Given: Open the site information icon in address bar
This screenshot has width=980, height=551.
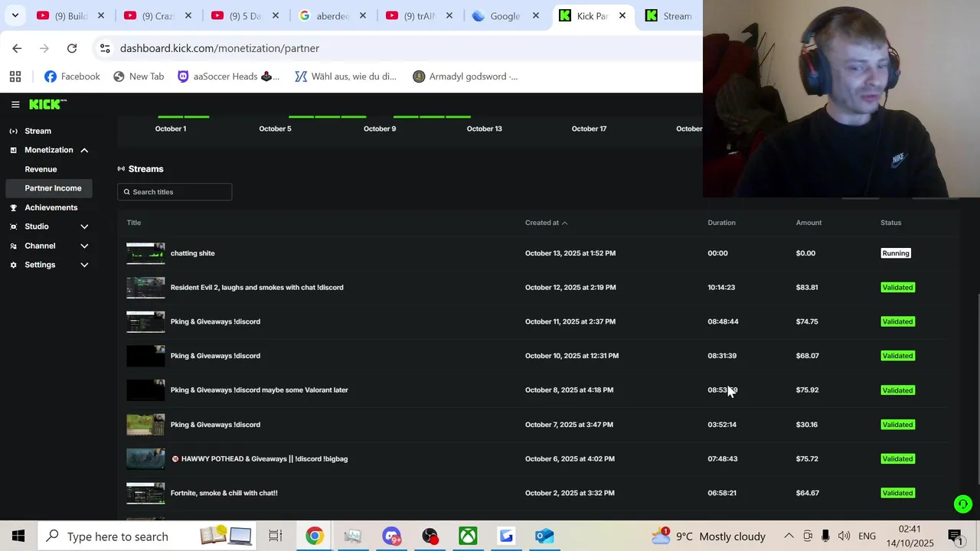Looking at the screenshot, I should point(105,48).
